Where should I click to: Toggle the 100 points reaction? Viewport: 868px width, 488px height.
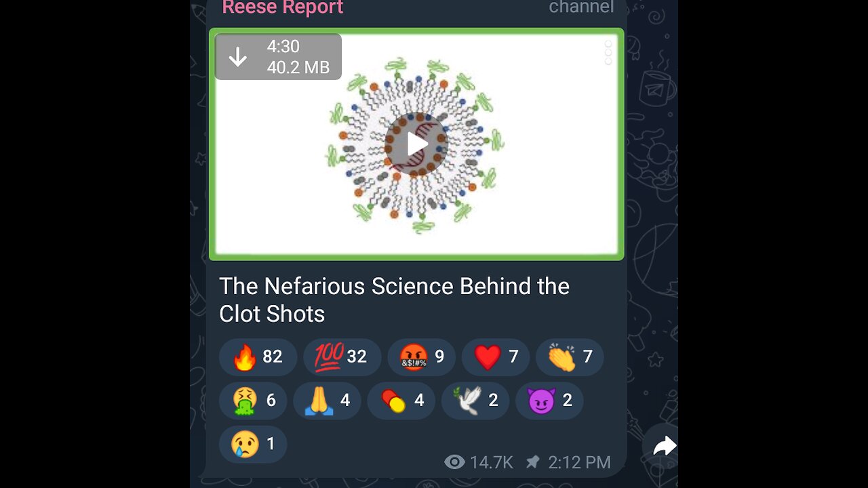[342, 357]
